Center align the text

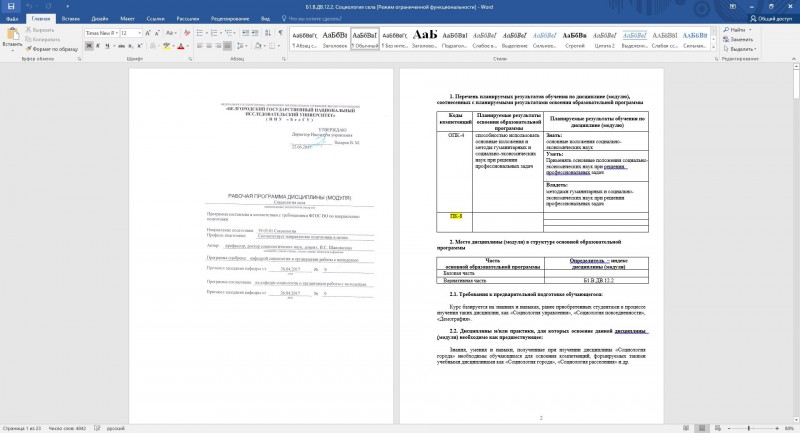pyautogui.click(x=209, y=46)
